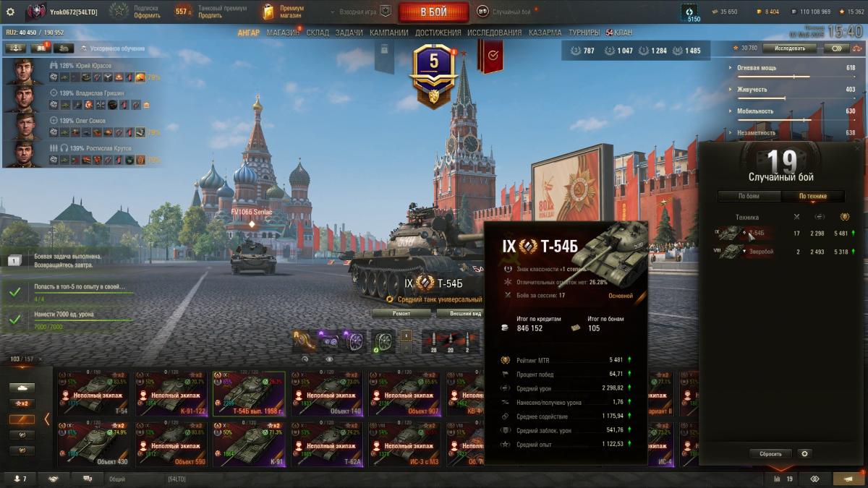Screen dimensions: 868x488
Task: Click the Живучесть parameter bar
Action: tap(792, 90)
